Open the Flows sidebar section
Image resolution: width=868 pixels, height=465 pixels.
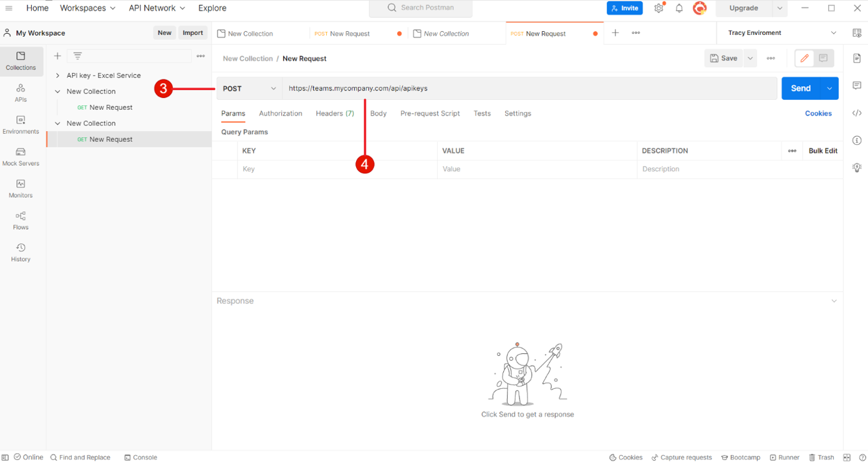pyautogui.click(x=21, y=220)
